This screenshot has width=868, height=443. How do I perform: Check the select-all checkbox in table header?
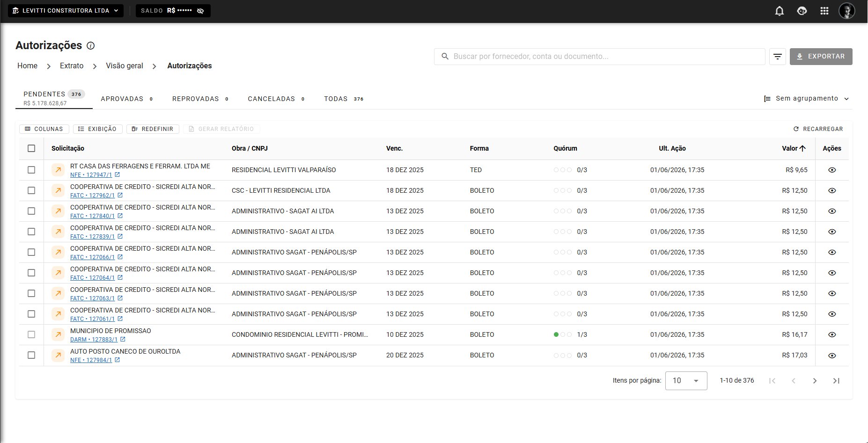coord(31,148)
